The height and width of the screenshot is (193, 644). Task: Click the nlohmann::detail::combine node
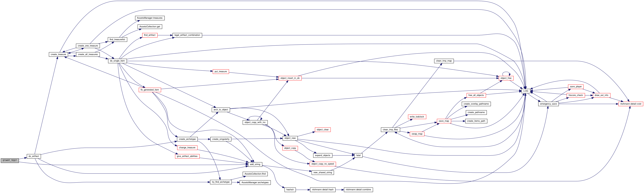click(x=358, y=190)
